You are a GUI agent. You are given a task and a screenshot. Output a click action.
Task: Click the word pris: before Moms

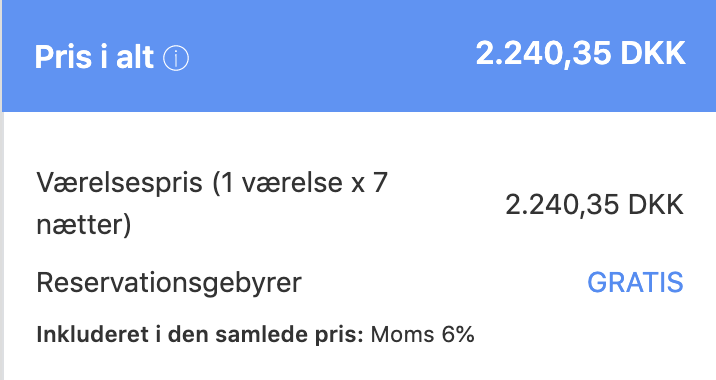click(x=339, y=336)
